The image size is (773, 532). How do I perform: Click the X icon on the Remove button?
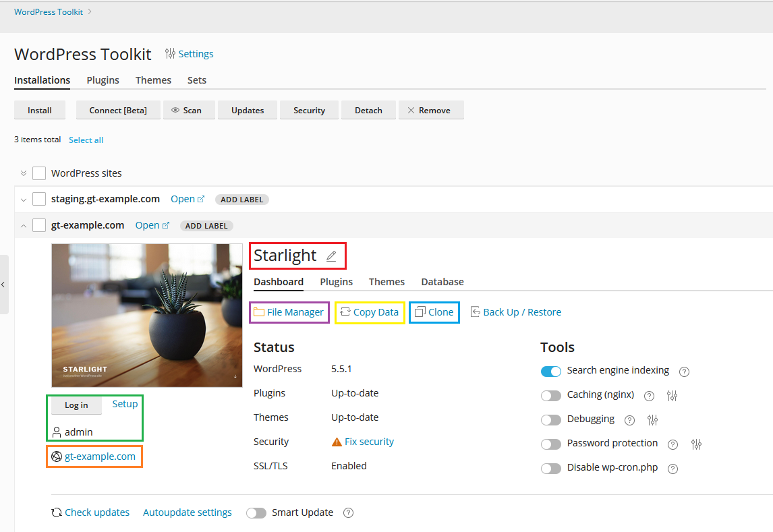point(411,111)
